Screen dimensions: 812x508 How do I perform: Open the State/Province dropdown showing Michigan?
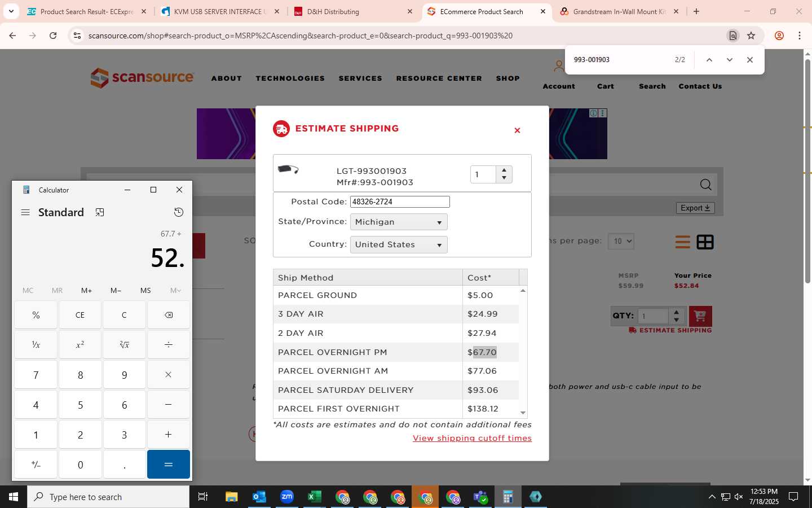pyautogui.click(x=399, y=222)
